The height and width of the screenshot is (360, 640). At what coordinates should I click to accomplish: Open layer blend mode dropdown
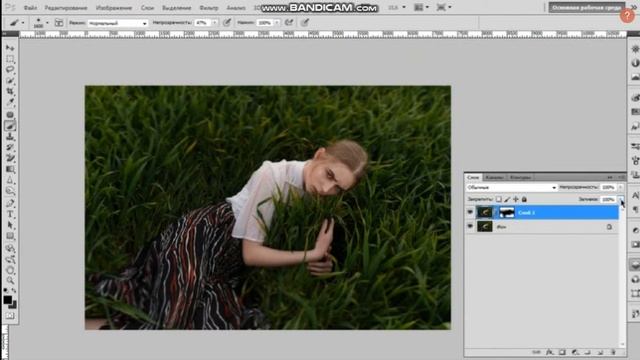tap(511, 187)
